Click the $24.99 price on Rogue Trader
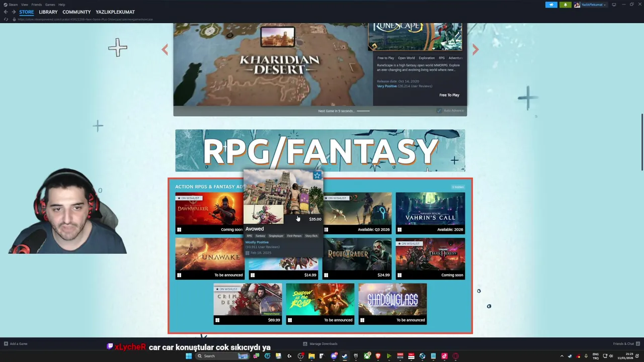The image size is (644, 362). pos(383,275)
